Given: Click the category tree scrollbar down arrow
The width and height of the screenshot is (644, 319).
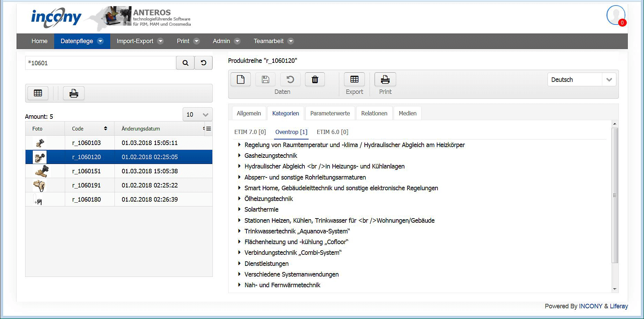Looking at the screenshot, I should point(615,289).
